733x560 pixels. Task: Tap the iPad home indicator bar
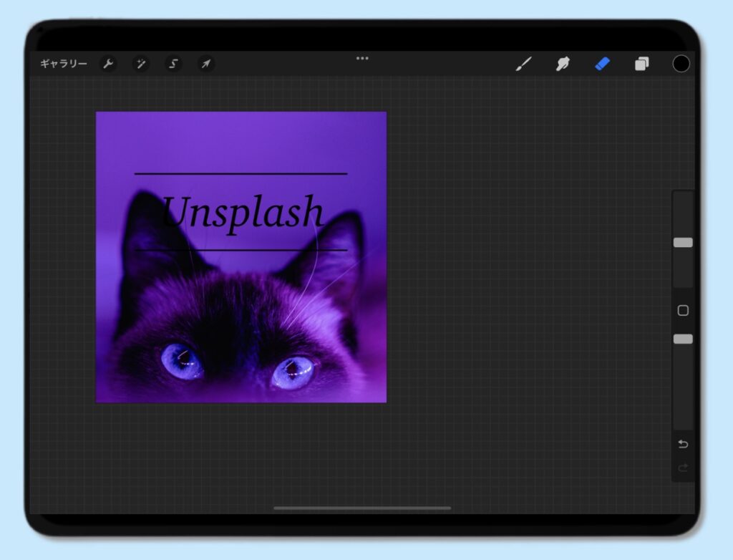click(362, 508)
